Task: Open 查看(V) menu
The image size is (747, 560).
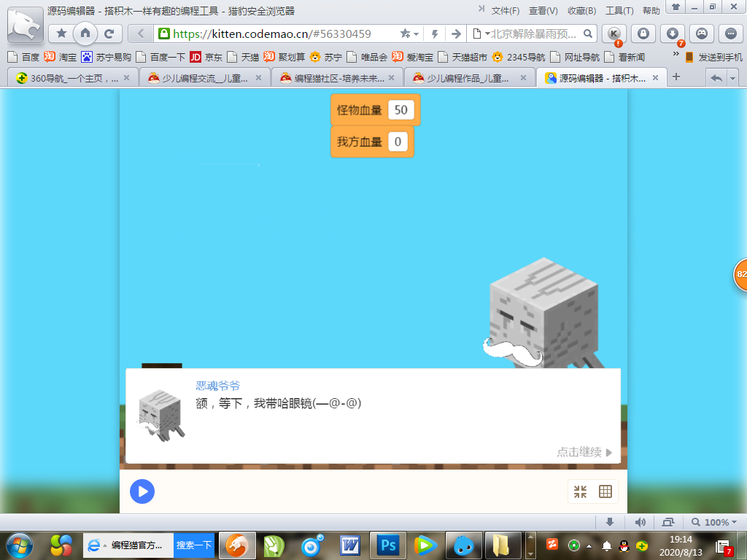Action: point(543,10)
